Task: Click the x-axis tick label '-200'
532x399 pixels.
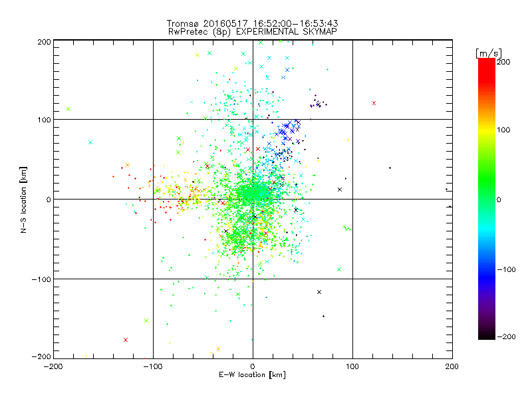Action: [x=53, y=366]
